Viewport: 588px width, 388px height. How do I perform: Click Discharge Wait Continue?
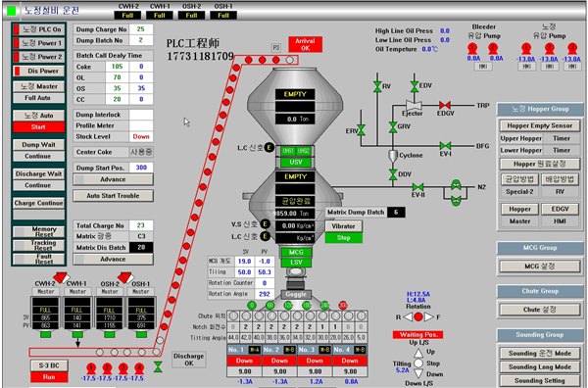[38, 185]
